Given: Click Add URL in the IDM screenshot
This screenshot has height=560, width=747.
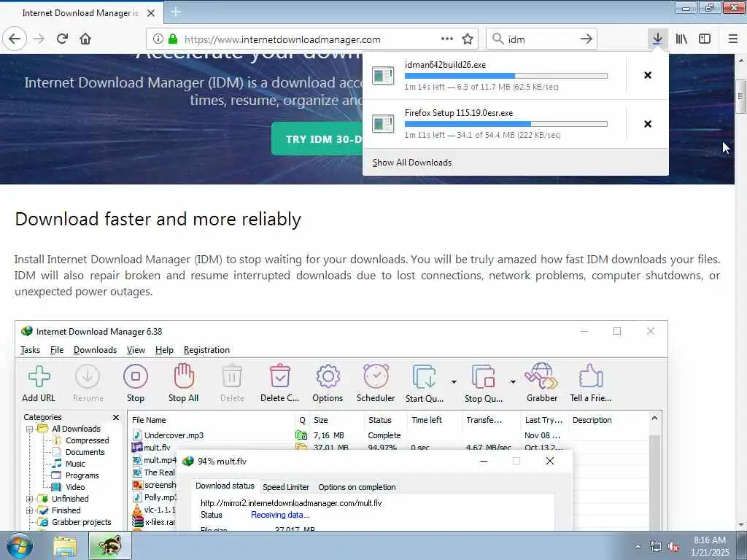Looking at the screenshot, I should [x=39, y=384].
